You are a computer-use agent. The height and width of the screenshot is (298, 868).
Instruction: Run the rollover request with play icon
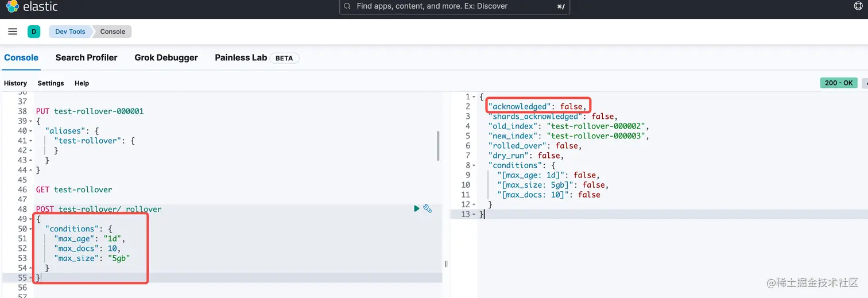[417, 208]
